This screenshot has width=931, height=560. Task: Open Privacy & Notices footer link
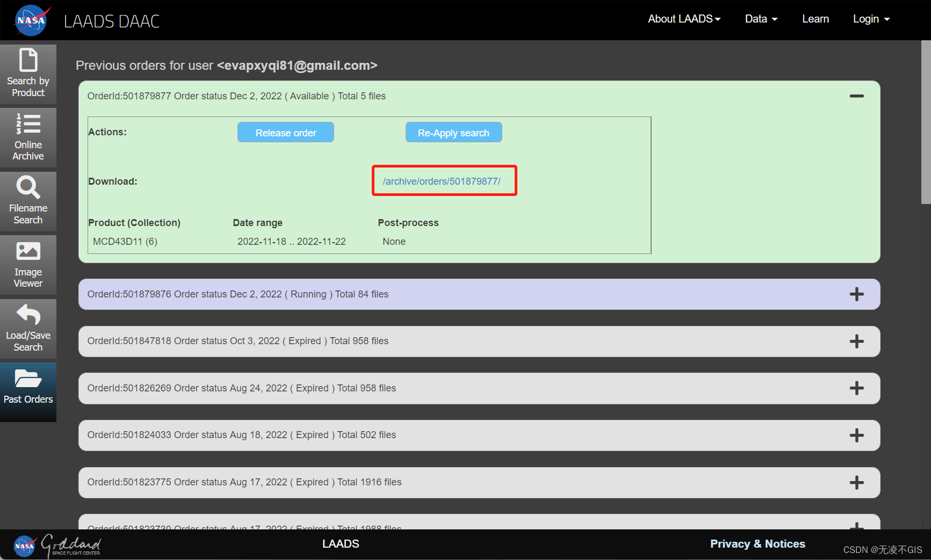[757, 544]
